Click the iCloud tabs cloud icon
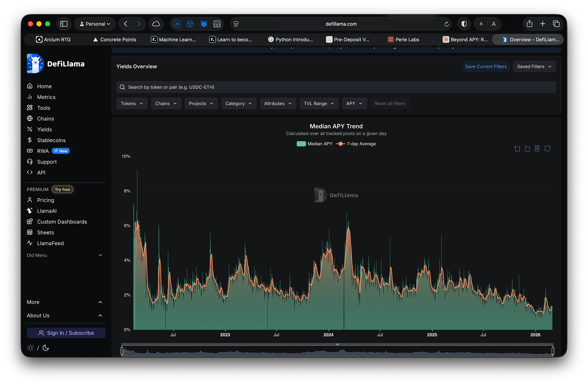The image size is (588, 385). tap(156, 24)
